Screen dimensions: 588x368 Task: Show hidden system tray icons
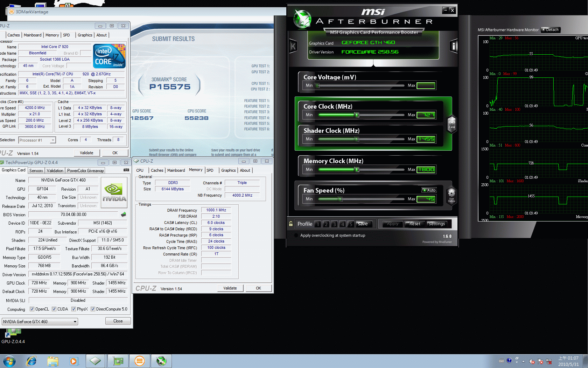pyautogui.click(x=524, y=361)
